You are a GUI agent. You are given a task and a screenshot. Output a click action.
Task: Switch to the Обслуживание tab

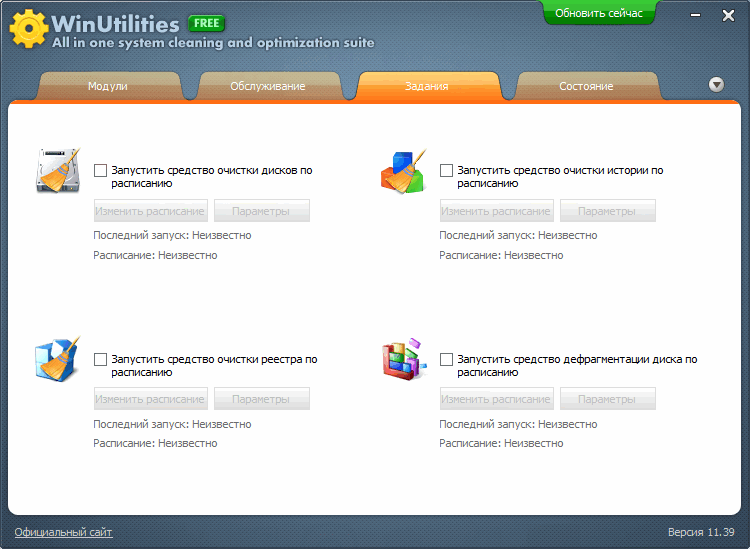(x=268, y=86)
